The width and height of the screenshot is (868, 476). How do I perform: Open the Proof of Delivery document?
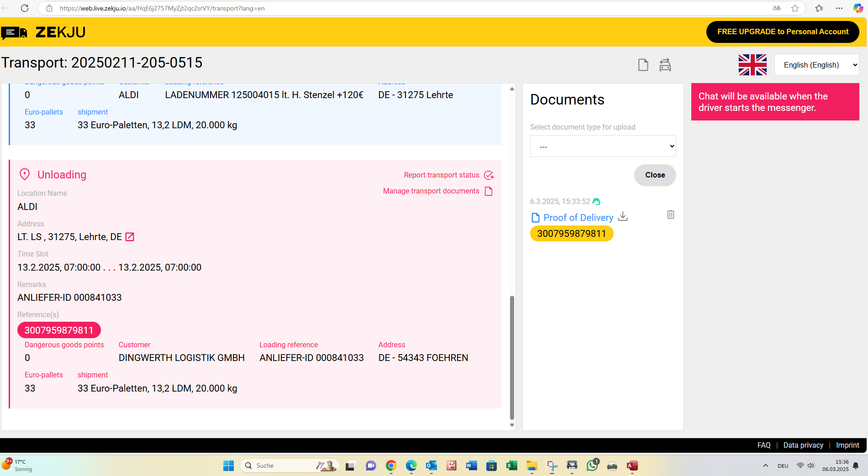pyautogui.click(x=578, y=218)
